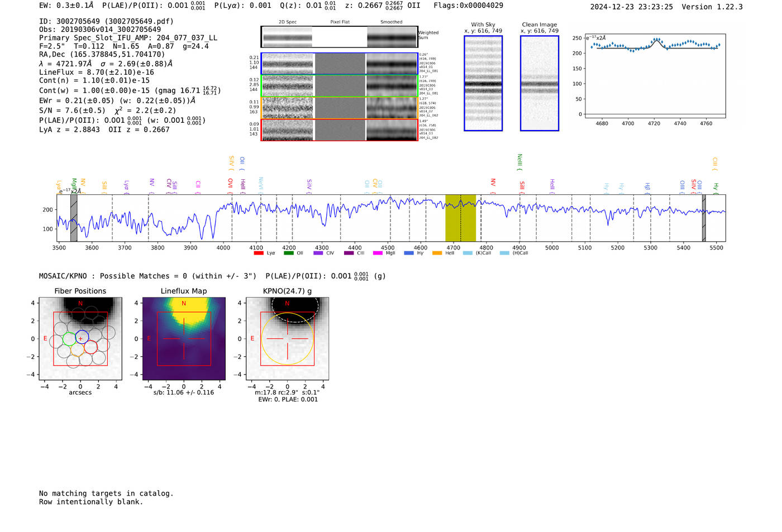Select the KPNO(24.7) g image
Viewport: 782px width, 532px height.
(x=287, y=338)
